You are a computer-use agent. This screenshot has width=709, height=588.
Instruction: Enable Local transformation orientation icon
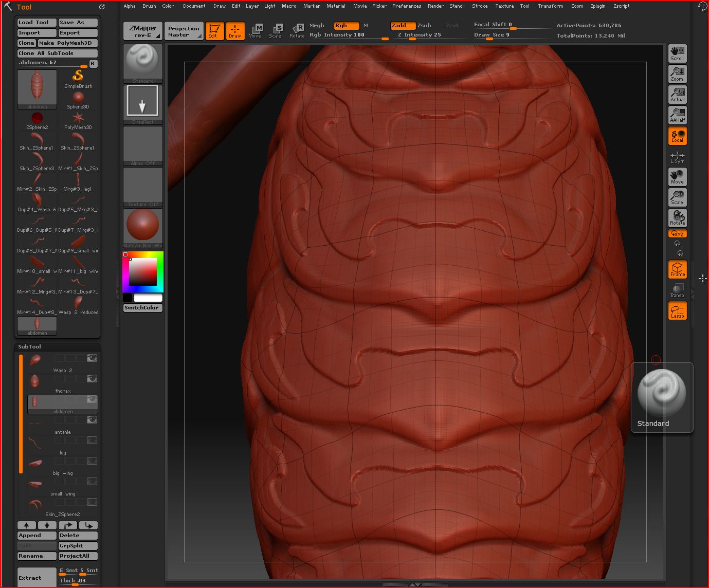677,135
